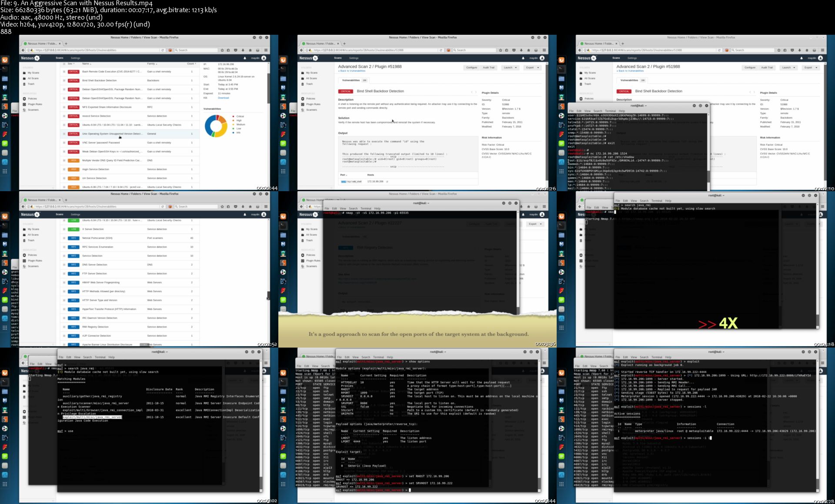Tick the Bash Remote Code Execution row checkbox
This screenshot has width=835, height=504.
coord(64,72)
